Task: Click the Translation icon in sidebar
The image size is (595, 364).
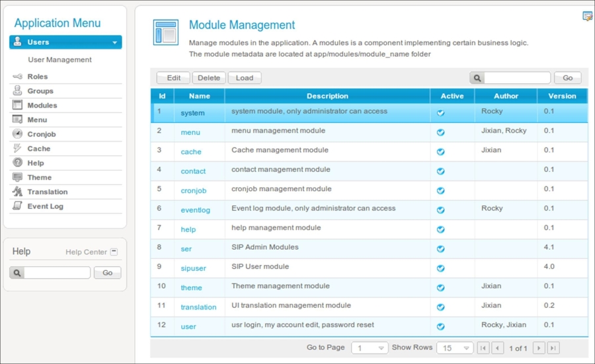Action: (x=17, y=192)
